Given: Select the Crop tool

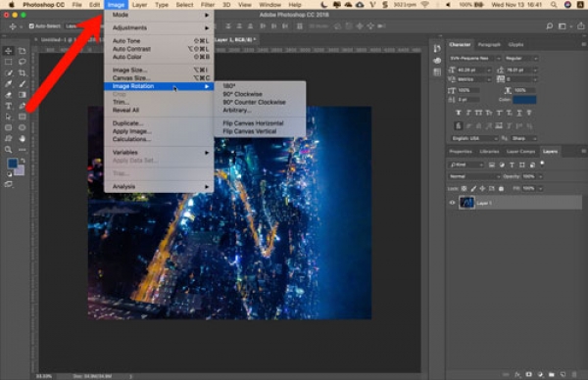Looking at the screenshot, I should point(23,72).
